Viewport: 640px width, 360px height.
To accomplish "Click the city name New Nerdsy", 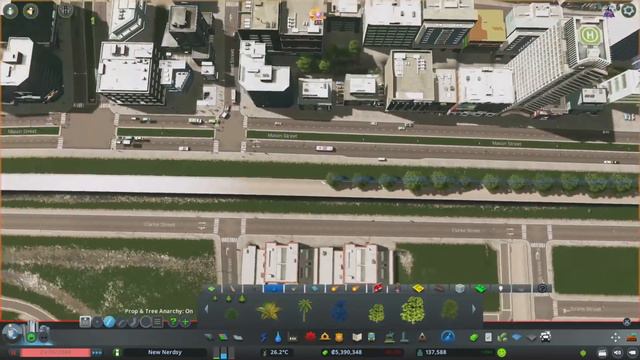I will point(165,352).
